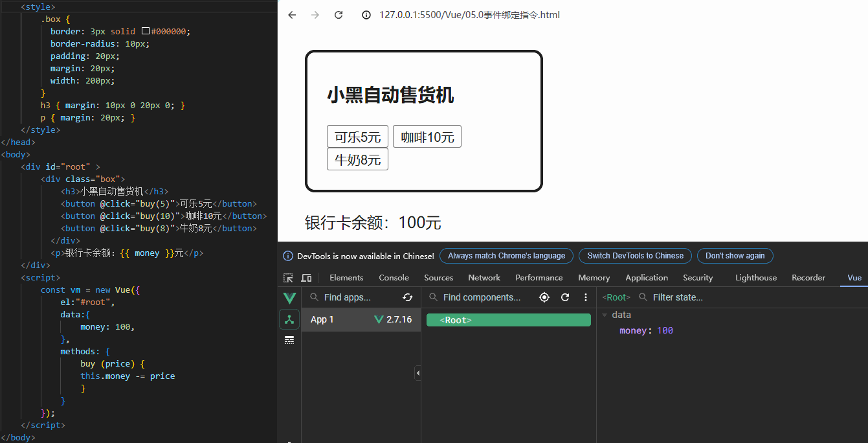Screen dimensions: 868x443
Task: Select the components tree inspector icon
Action: (x=289, y=319)
